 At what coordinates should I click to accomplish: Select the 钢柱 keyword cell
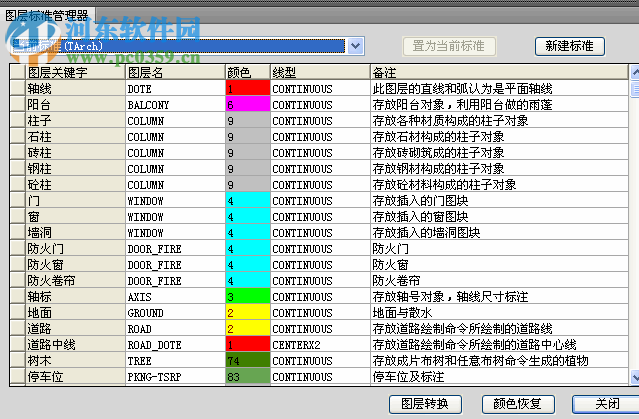click(x=75, y=169)
